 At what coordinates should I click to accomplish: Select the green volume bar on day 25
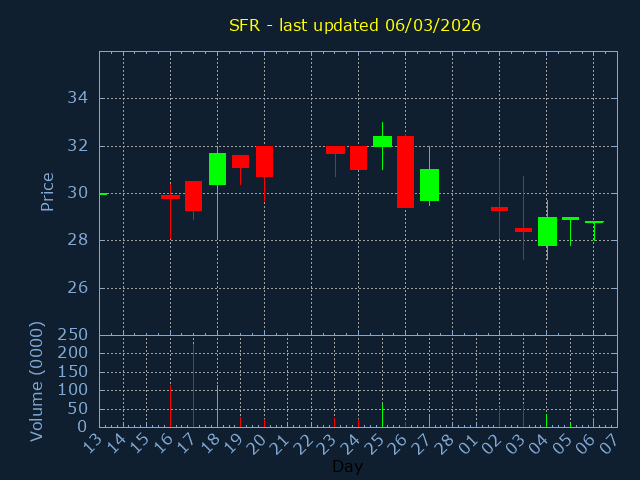382,414
